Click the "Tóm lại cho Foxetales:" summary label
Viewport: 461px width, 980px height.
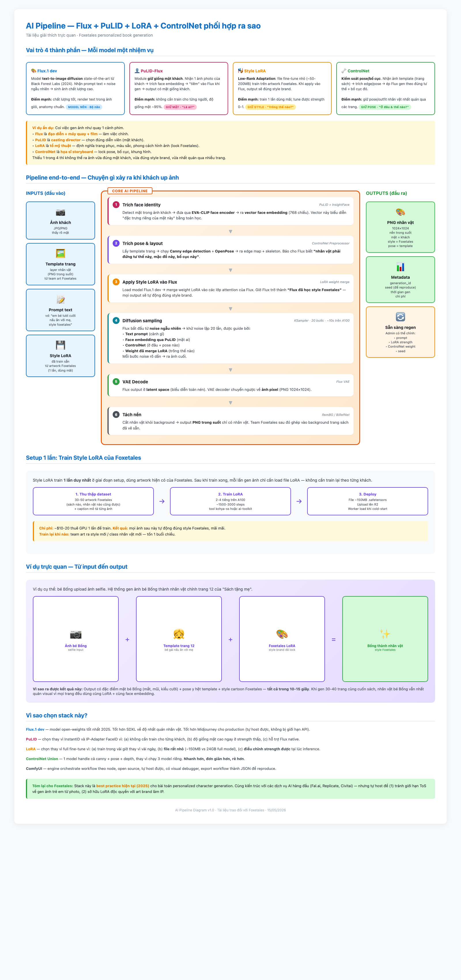52,786
